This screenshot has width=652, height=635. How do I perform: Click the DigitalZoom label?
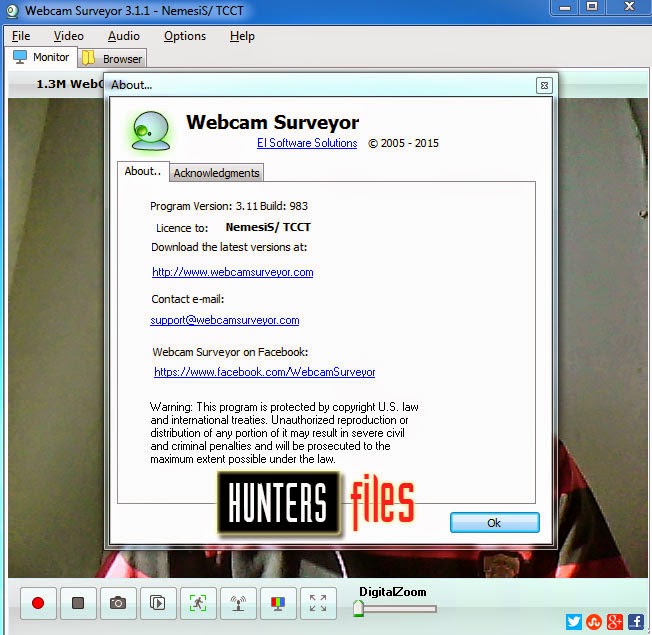coord(393,592)
